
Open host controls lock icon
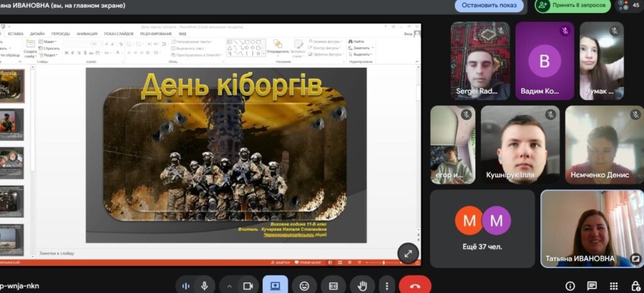tap(635, 286)
